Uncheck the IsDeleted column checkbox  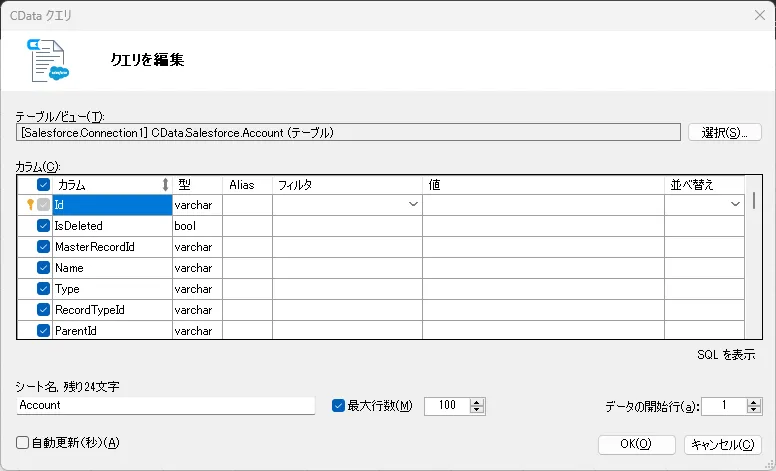(44, 226)
